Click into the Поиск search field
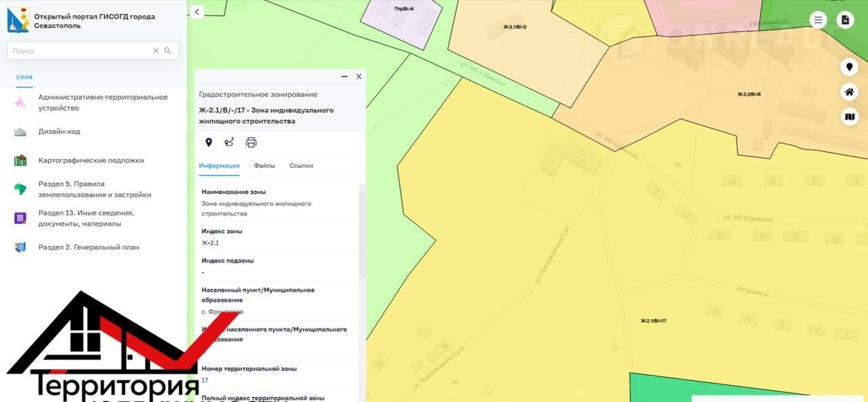 [x=78, y=51]
